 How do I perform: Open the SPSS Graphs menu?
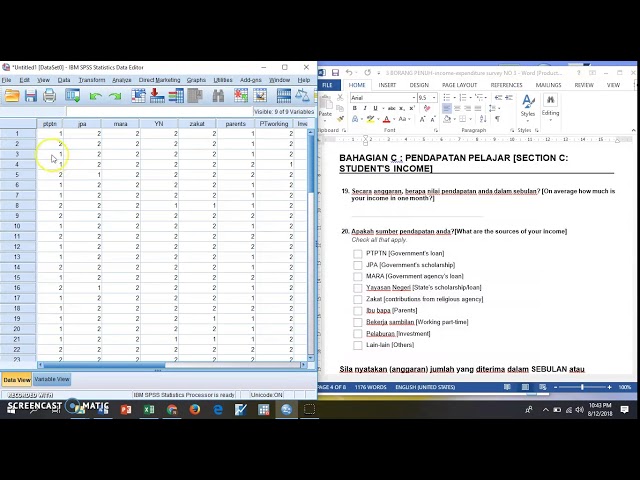click(x=196, y=80)
